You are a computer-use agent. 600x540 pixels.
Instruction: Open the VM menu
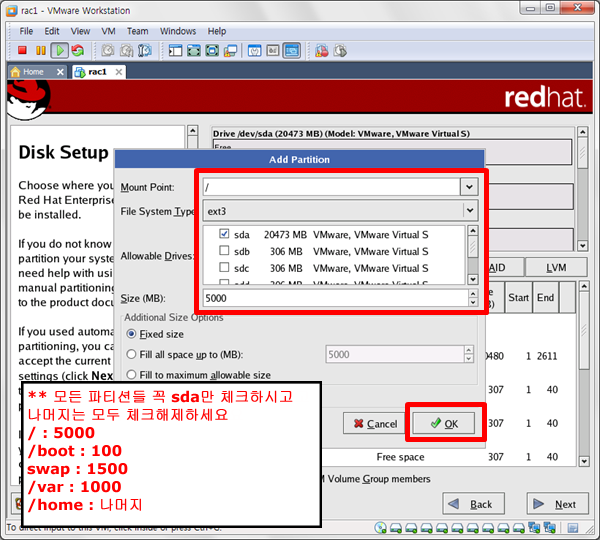click(108, 31)
